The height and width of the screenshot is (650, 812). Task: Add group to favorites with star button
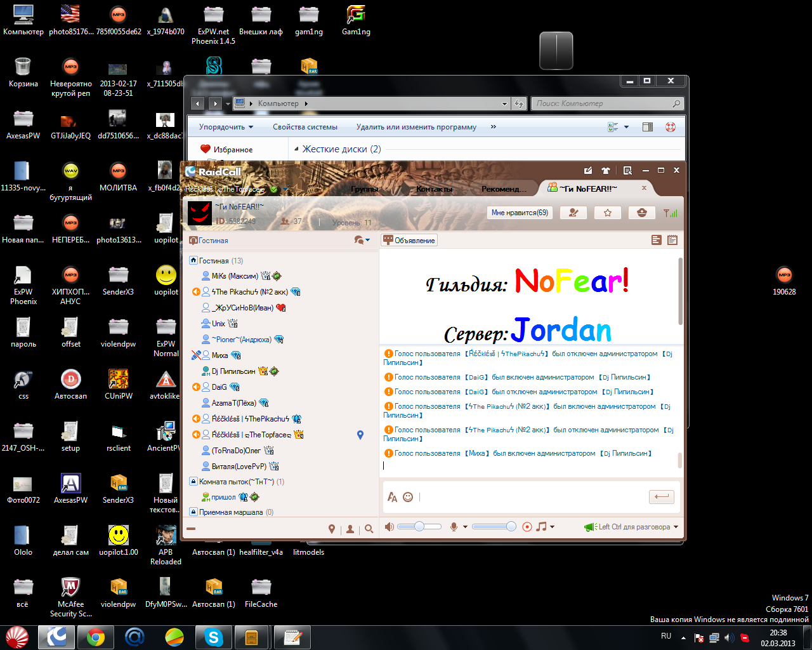(x=608, y=213)
